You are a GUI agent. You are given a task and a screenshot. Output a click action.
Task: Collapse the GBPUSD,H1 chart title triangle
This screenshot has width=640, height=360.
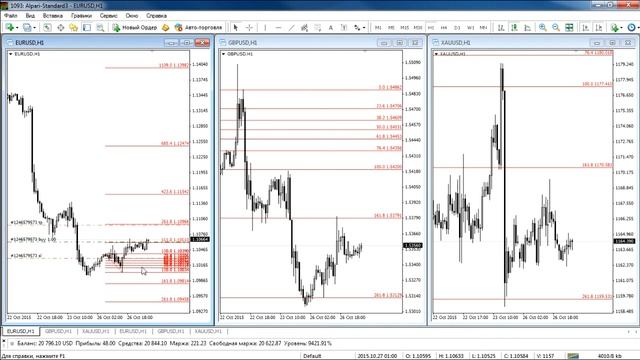(223, 54)
